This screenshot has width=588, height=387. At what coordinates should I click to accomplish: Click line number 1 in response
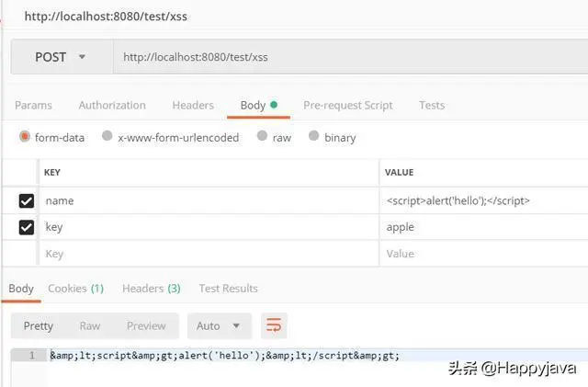[x=32, y=355]
